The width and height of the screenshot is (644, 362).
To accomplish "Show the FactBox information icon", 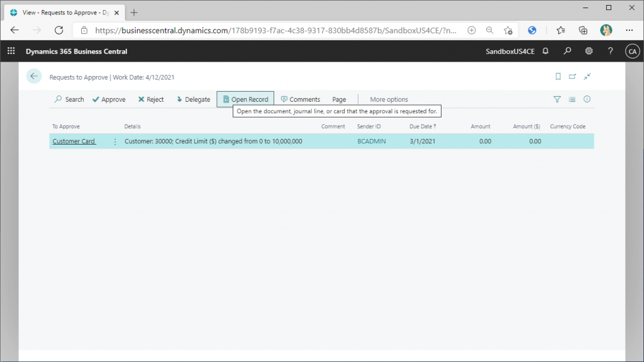I will (587, 99).
